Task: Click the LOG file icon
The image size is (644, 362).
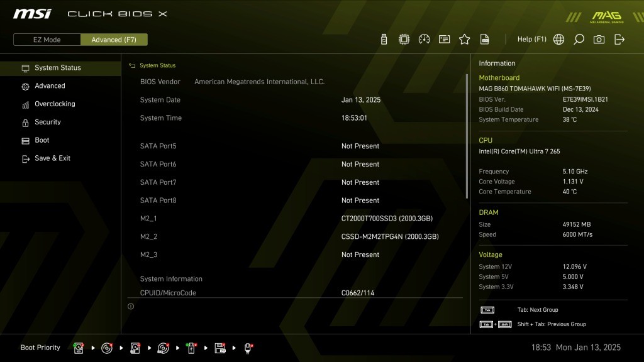Action: [484, 40]
